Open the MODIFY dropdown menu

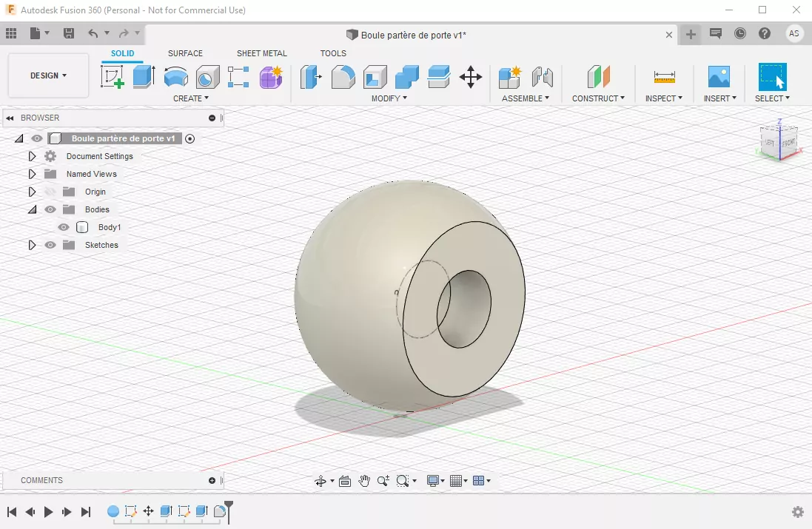(x=389, y=98)
